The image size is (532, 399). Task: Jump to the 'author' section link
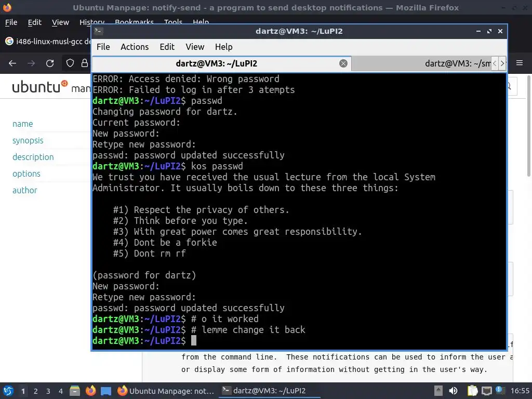(x=25, y=190)
